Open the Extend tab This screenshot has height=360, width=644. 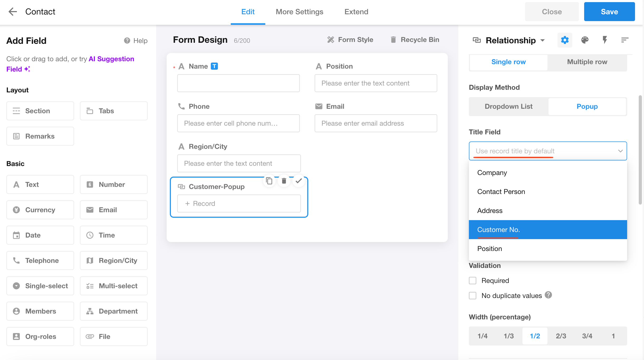pos(356,12)
